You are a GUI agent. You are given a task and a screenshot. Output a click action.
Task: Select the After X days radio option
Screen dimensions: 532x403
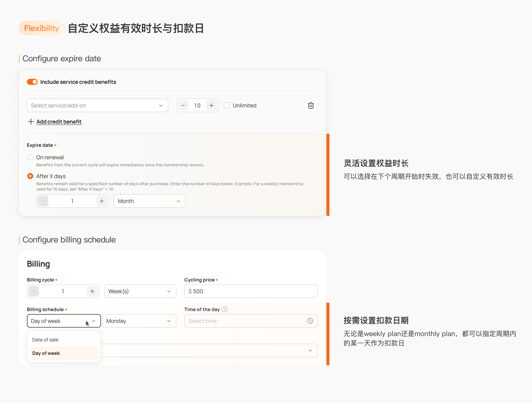(x=30, y=176)
